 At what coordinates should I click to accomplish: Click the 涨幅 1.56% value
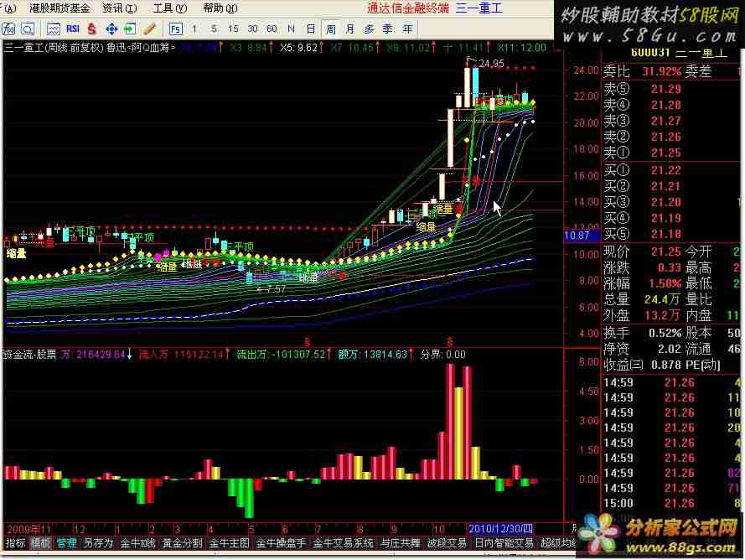pos(665,283)
